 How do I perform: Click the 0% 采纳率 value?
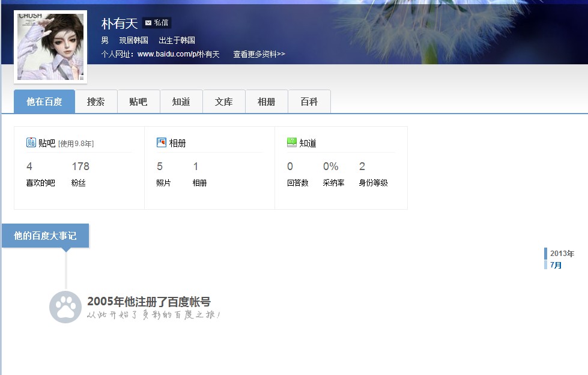coord(331,166)
